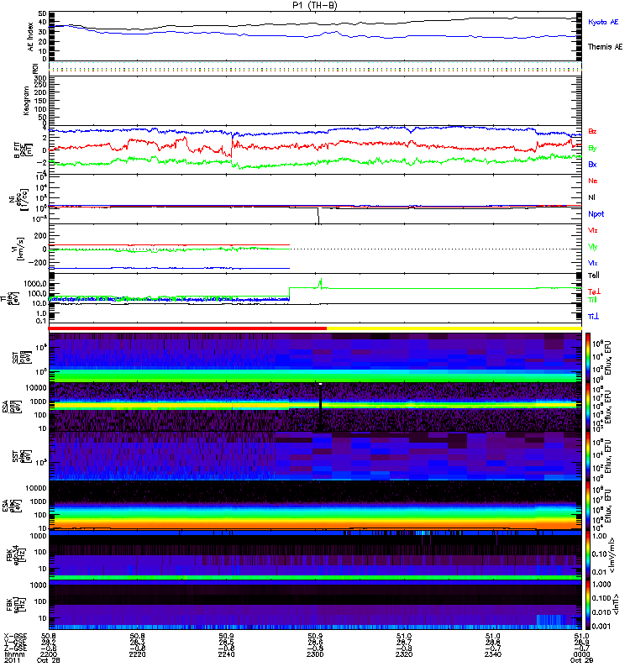Pick the ESA ions Eflux color bar
This screenshot has height=672, width=630.
point(588,407)
